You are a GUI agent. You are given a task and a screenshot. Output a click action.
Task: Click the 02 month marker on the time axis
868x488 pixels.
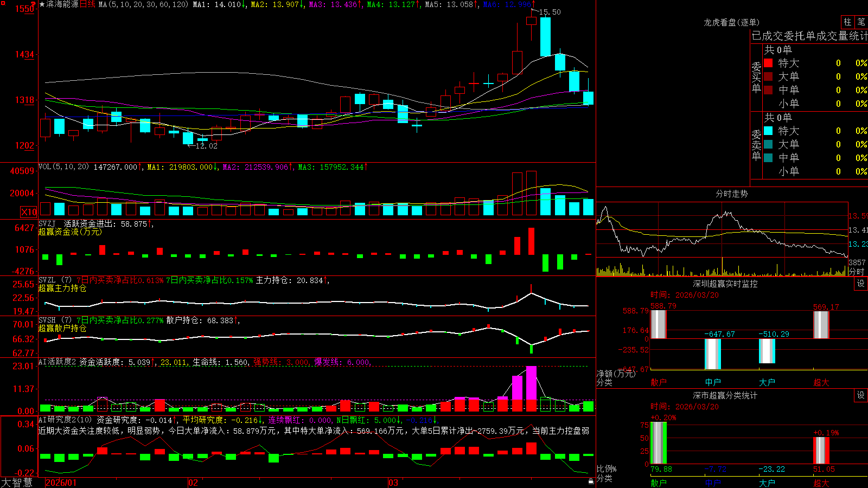193,483
